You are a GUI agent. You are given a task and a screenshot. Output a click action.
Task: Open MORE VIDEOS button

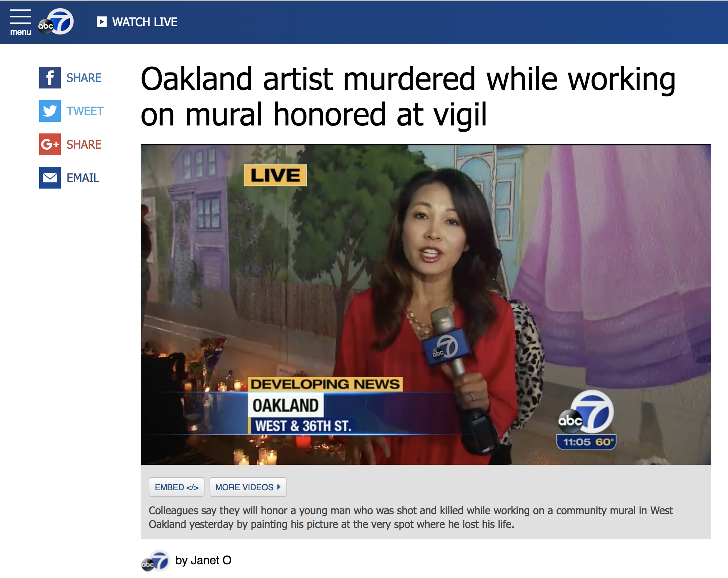pos(248,487)
